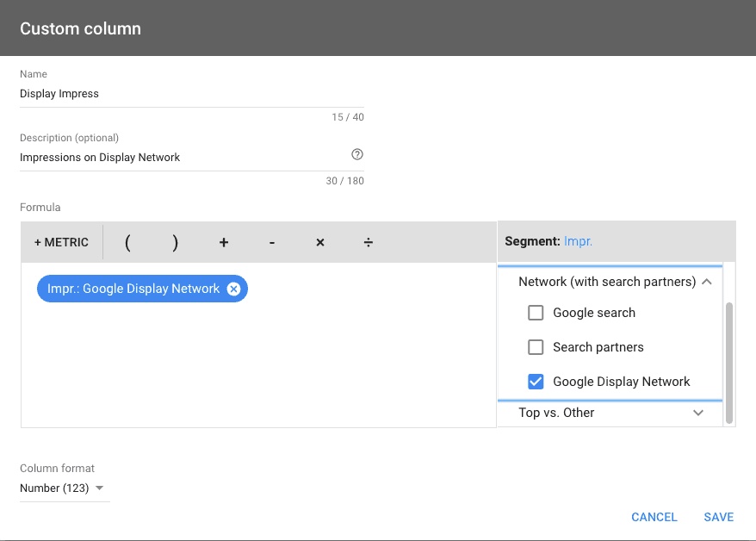Click the Impr. segment link
The height and width of the screenshot is (541, 756).
[578, 241]
